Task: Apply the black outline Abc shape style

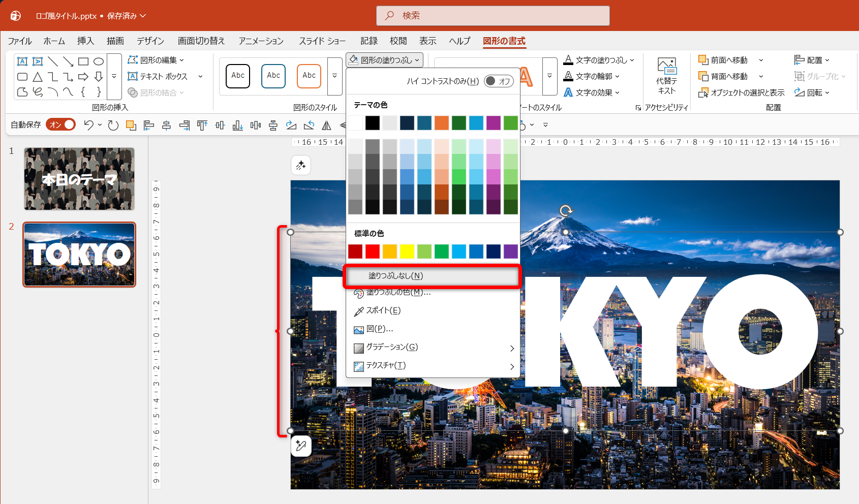Action: [x=238, y=76]
